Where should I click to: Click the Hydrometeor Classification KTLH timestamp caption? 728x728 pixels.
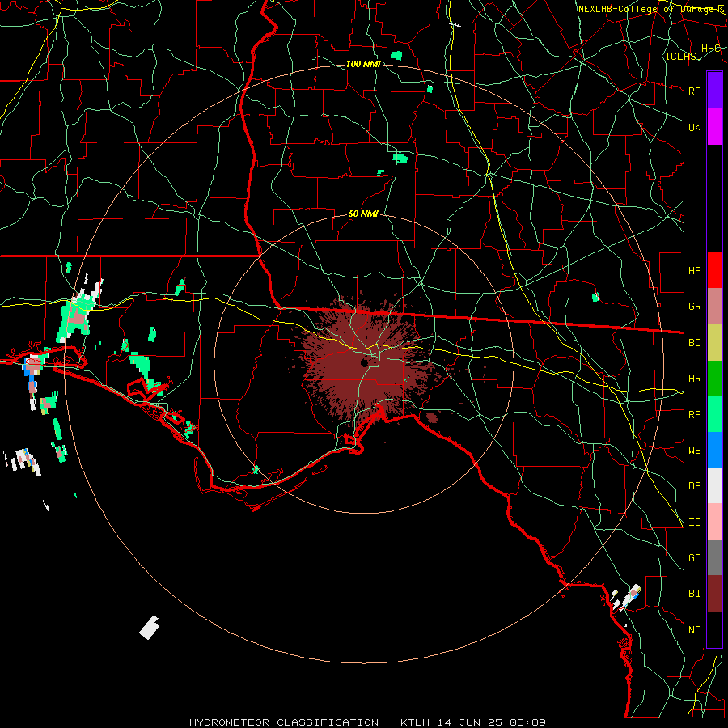point(367,722)
